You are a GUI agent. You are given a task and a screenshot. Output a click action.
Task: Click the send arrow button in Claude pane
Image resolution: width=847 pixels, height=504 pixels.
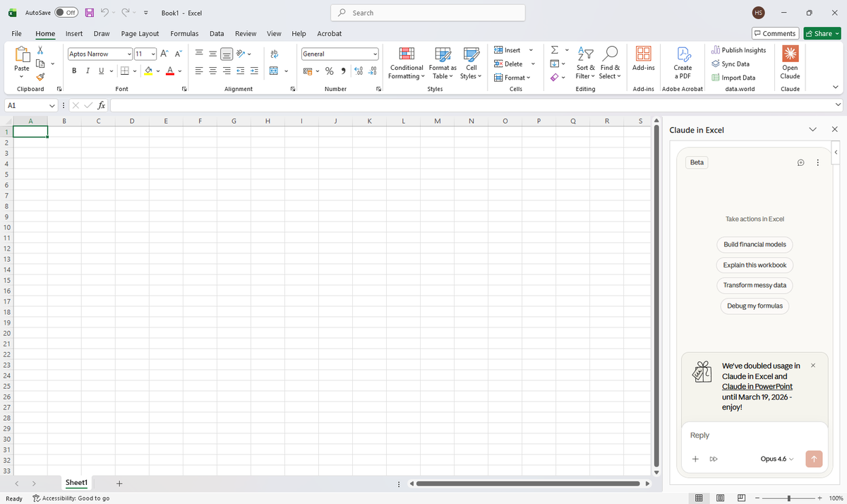pyautogui.click(x=813, y=459)
